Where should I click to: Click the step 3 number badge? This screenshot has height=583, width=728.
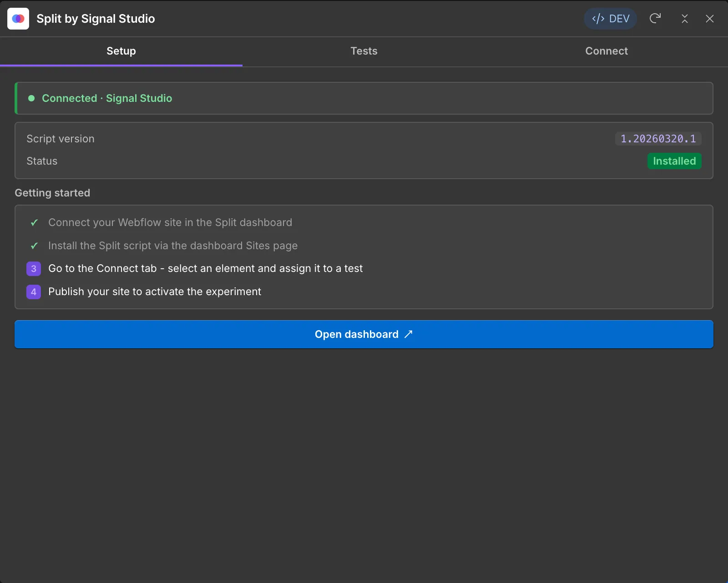pos(34,269)
